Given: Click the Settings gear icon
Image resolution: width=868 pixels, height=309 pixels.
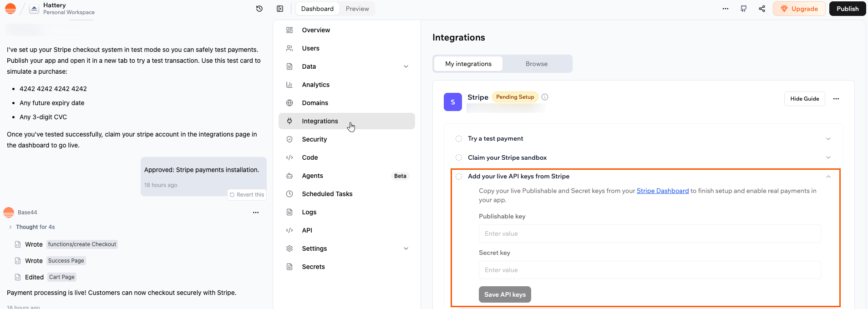Looking at the screenshot, I should 289,248.
